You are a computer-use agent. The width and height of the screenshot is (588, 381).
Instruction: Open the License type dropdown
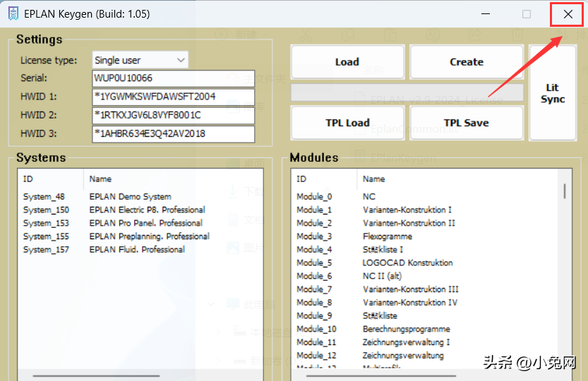tap(140, 60)
